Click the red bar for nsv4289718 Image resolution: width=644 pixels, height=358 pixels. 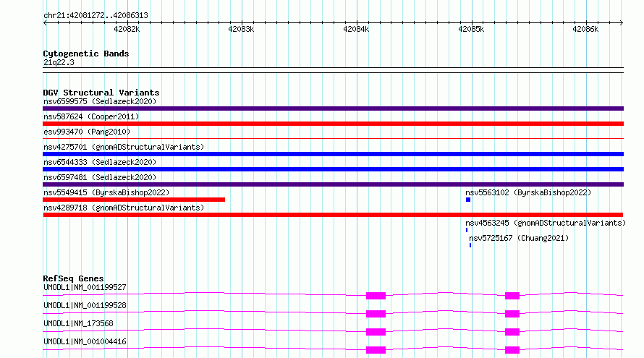coord(333,215)
